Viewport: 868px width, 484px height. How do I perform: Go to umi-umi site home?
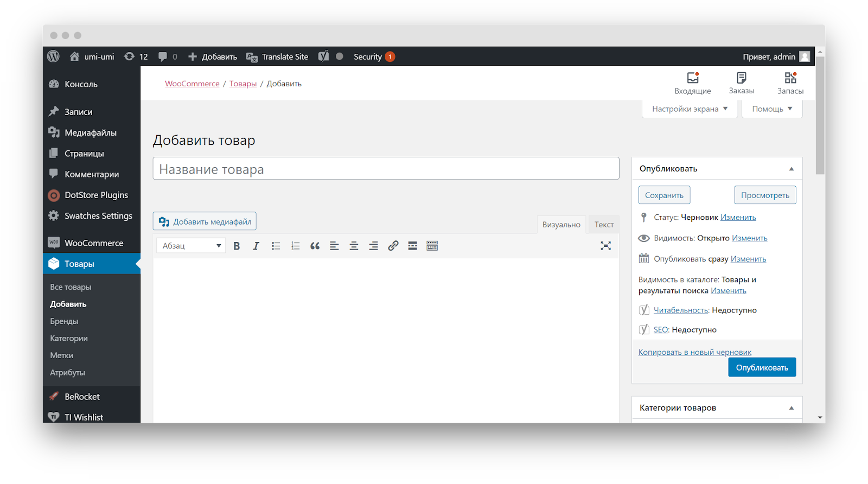92,56
